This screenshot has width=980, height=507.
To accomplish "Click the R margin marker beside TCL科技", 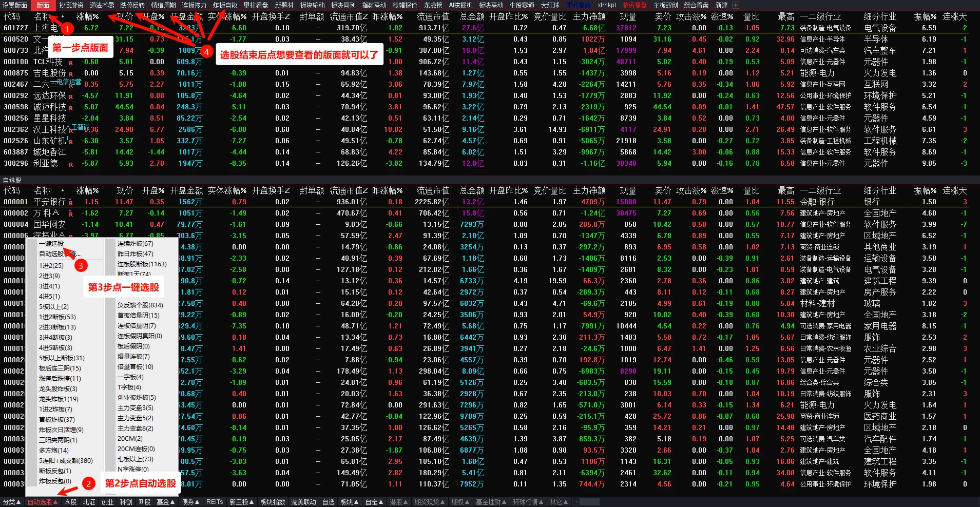I will pyautogui.click(x=71, y=63).
